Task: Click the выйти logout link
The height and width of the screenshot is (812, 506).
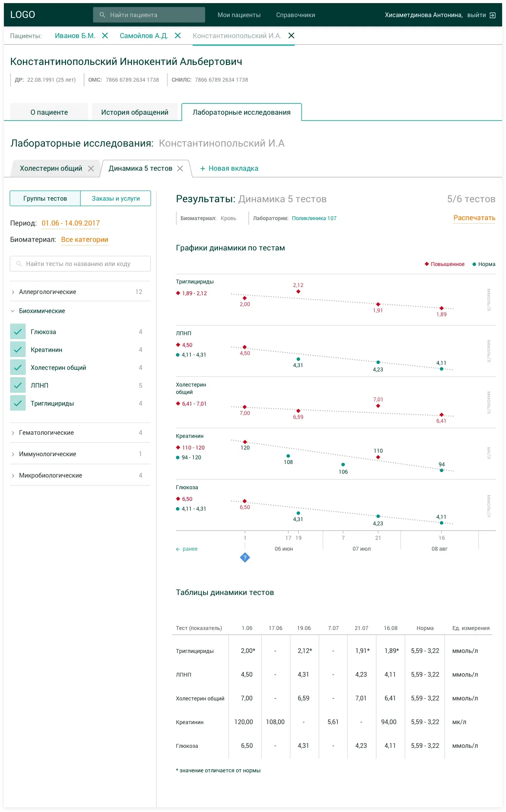Action: (476, 15)
